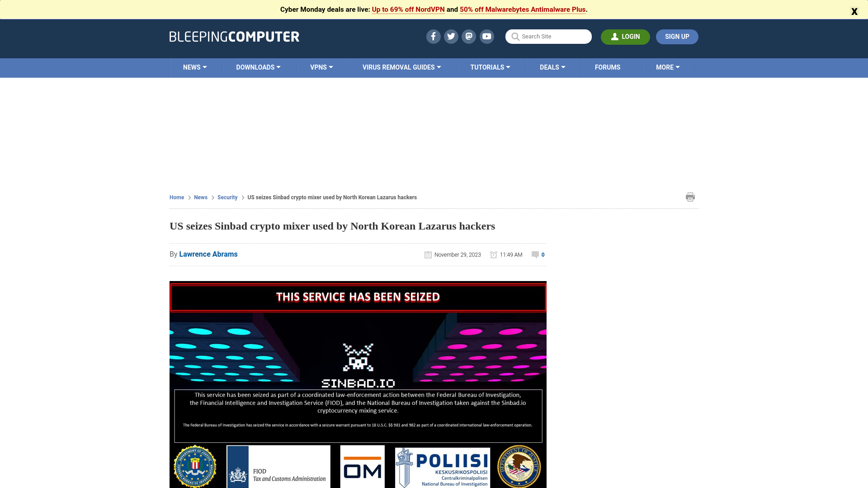This screenshot has height=488, width=868.
Task: Click the Mastodon icon in header
Action: click(x=469, y=36)
